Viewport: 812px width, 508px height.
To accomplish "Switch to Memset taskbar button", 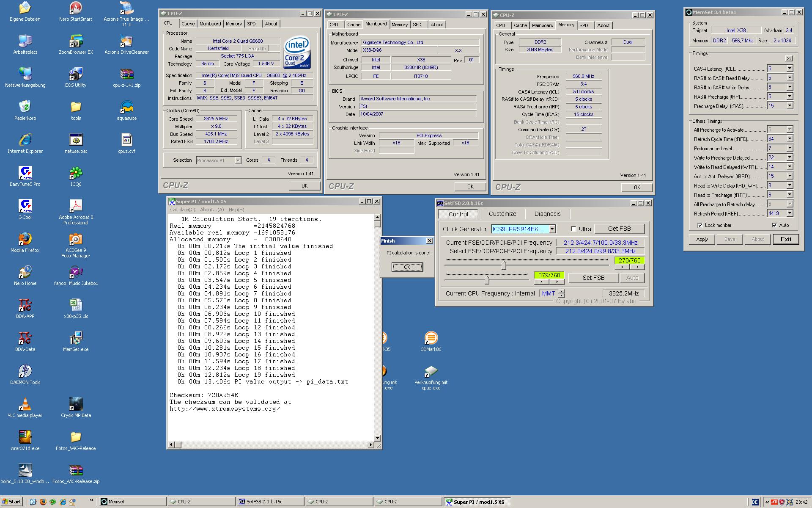I will click(x=132, y=502).
